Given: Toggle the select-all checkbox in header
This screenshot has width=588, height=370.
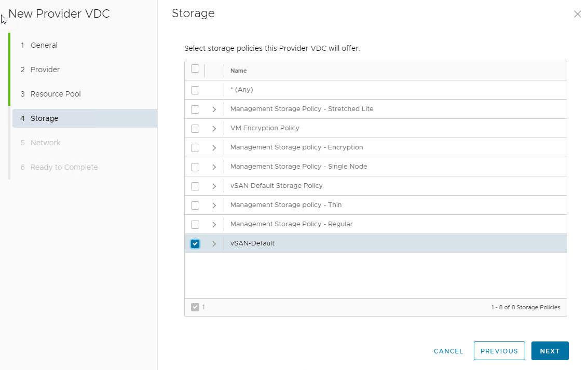Looking at the screenshot, I should tap(195, 69).
